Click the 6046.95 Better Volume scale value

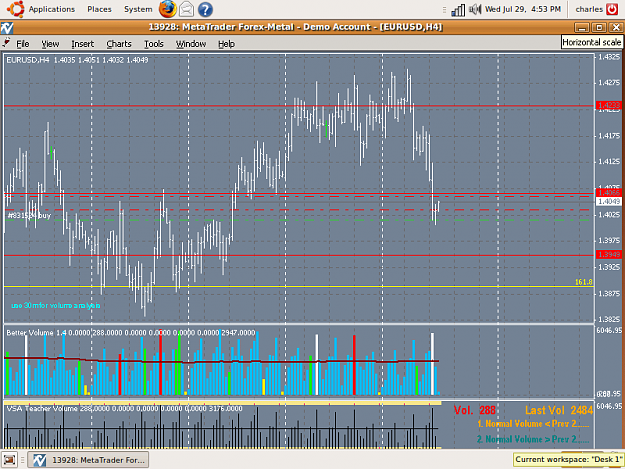pos(609,330)
